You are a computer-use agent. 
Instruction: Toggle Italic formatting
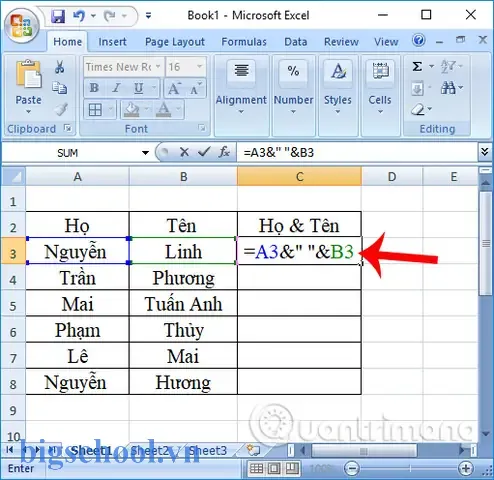pos(116,88)
